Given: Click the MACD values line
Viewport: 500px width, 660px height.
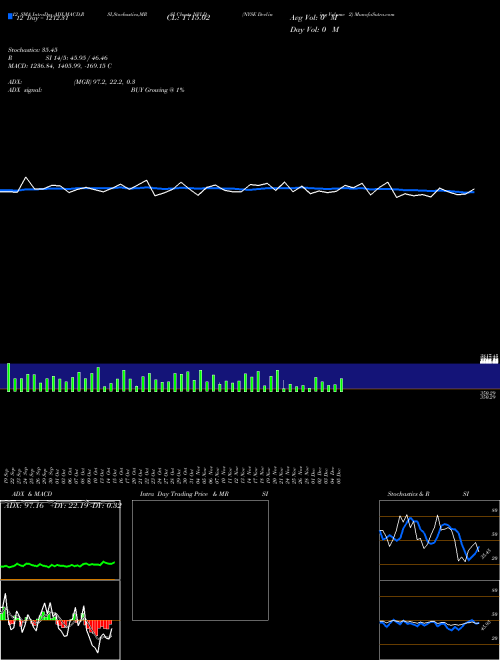Looking at the screenshot, I should click(60, 66).
